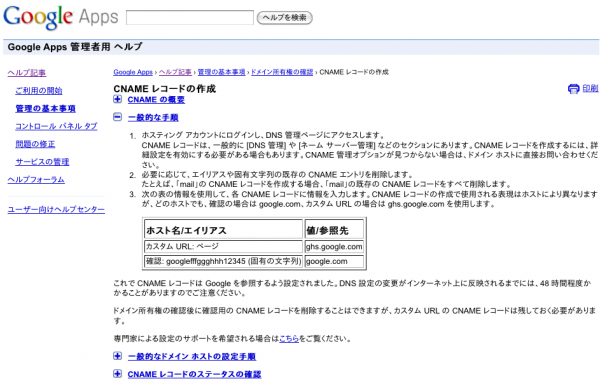Click 管理の基本事項 breadcrumb link

221,72
